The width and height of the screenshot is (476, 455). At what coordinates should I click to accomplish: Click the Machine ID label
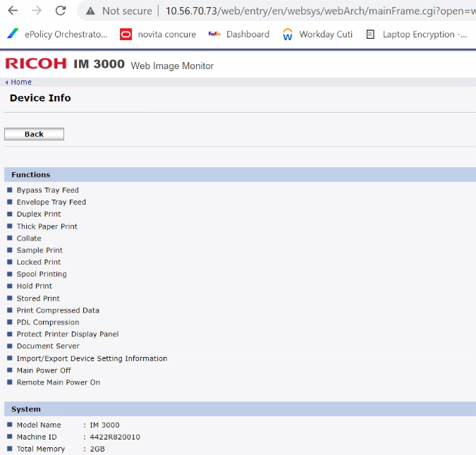[37, 437]
